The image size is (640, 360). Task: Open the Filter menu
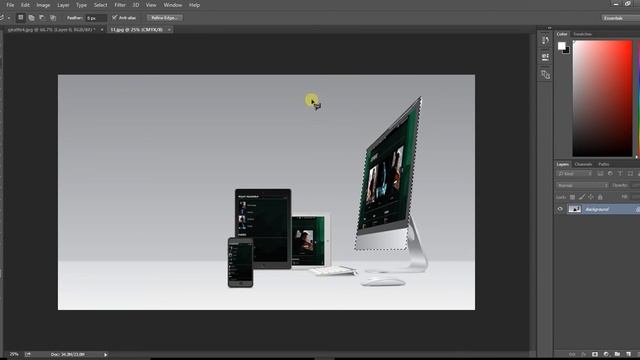coord(120,5)
